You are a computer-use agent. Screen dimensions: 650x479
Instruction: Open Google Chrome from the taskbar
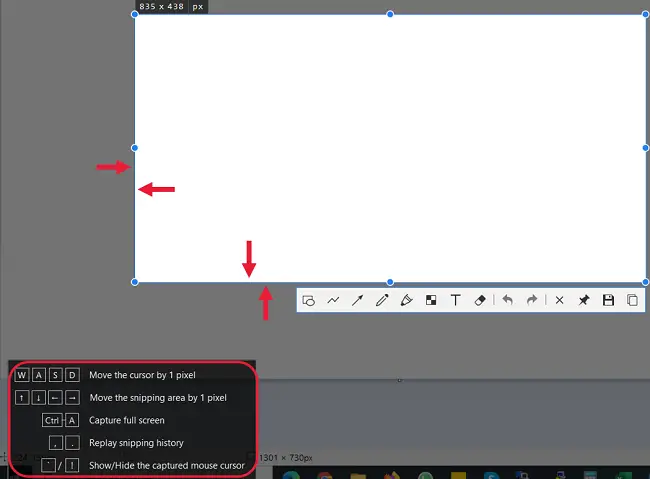[x=325, y=475]
